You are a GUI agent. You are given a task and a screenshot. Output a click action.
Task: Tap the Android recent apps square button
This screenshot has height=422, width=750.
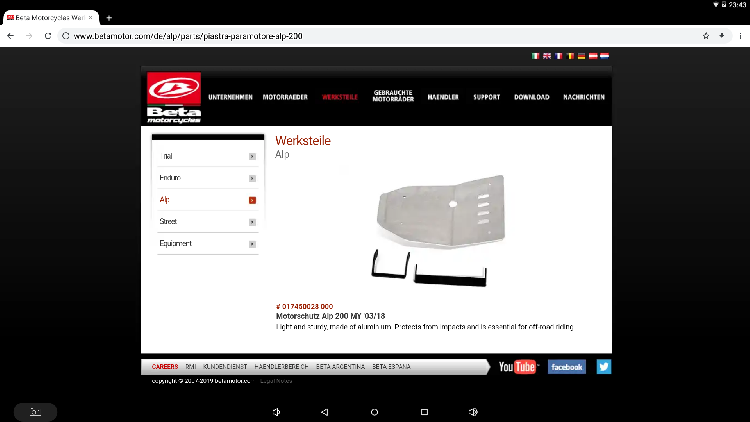pos(424,412)
